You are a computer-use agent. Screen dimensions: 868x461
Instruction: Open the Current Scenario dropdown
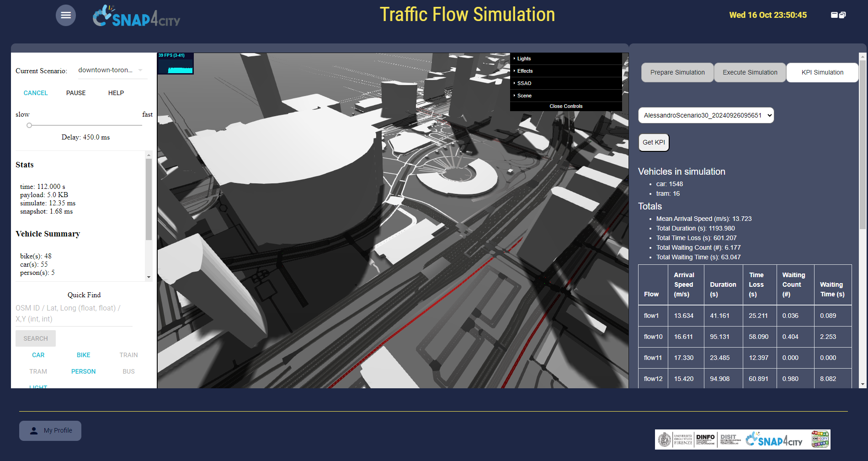111,70
